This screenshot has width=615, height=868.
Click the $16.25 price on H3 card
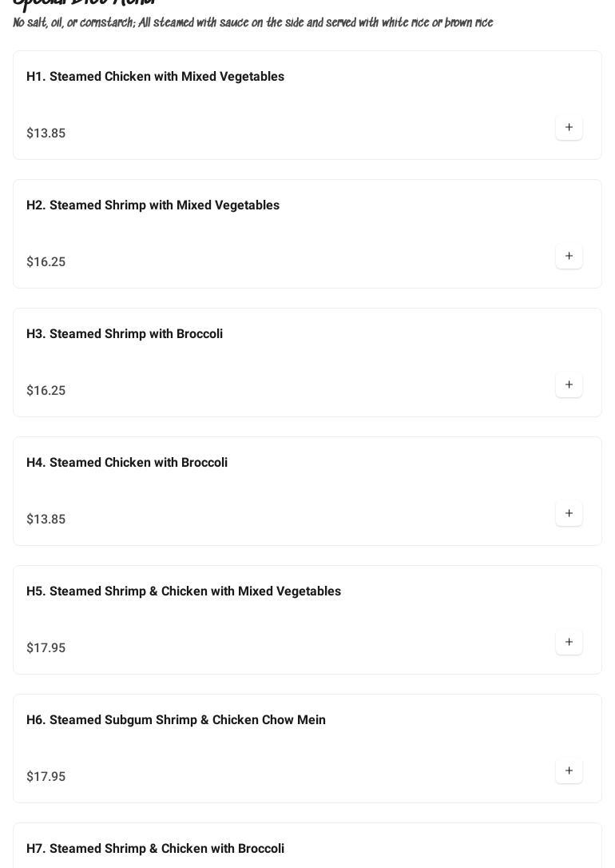pos(46,391)
